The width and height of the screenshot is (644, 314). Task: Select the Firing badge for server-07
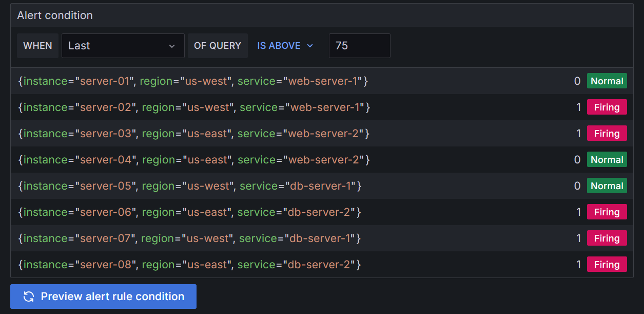tap(607, 238)
